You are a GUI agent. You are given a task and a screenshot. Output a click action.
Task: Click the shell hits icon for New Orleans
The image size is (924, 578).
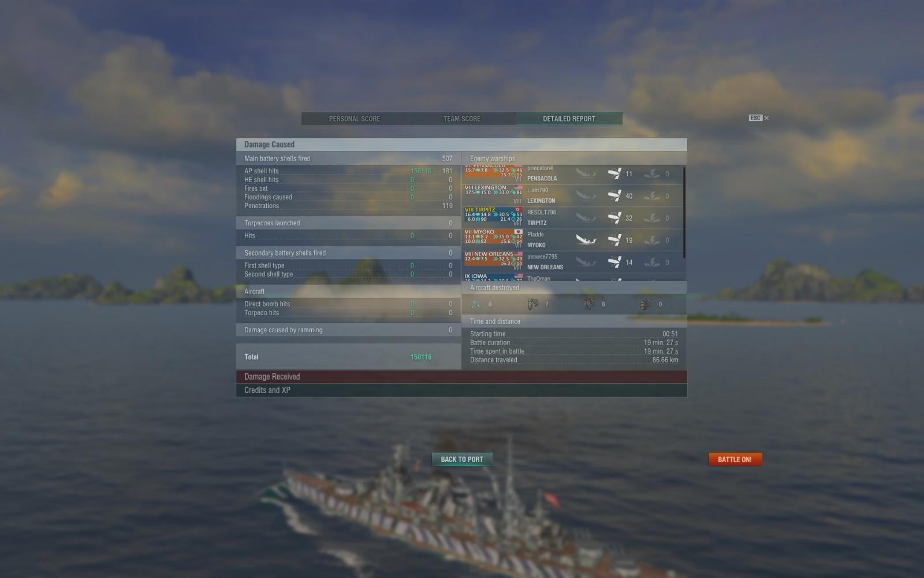point(614,262)
